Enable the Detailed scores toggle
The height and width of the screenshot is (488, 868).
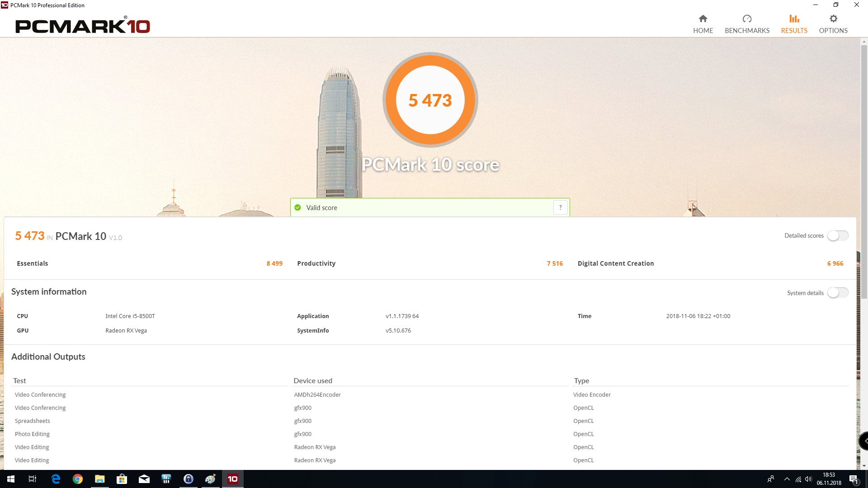(x=837, y=235)
